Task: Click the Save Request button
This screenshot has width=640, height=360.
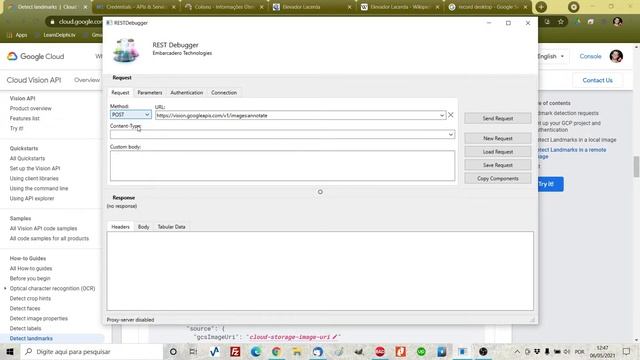Action: (x=498, y=165)
